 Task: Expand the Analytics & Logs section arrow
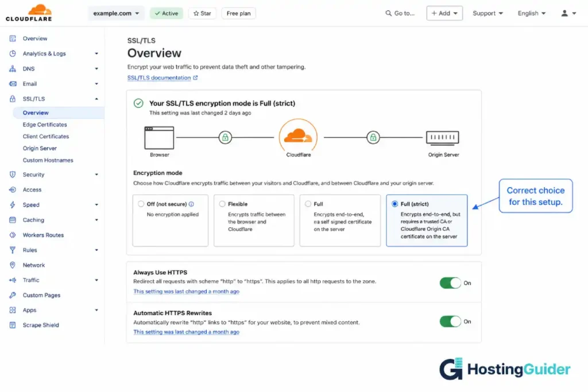96,53
